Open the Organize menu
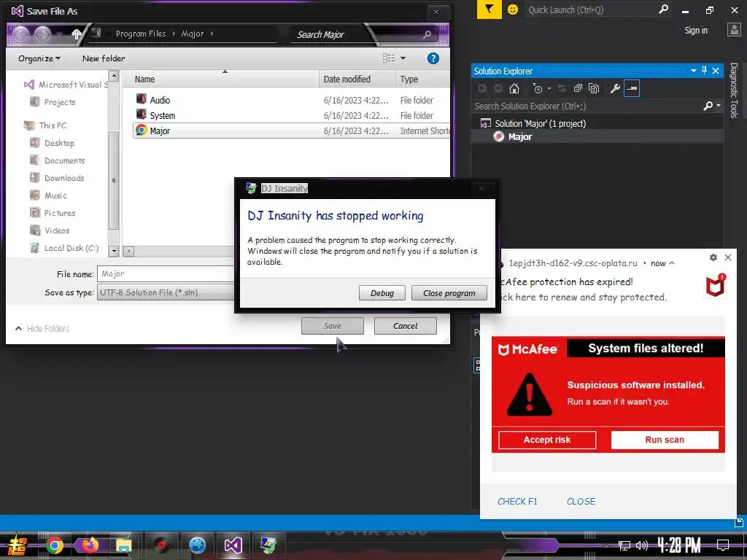Screen dimensions: 747x560 click(39, 58)
